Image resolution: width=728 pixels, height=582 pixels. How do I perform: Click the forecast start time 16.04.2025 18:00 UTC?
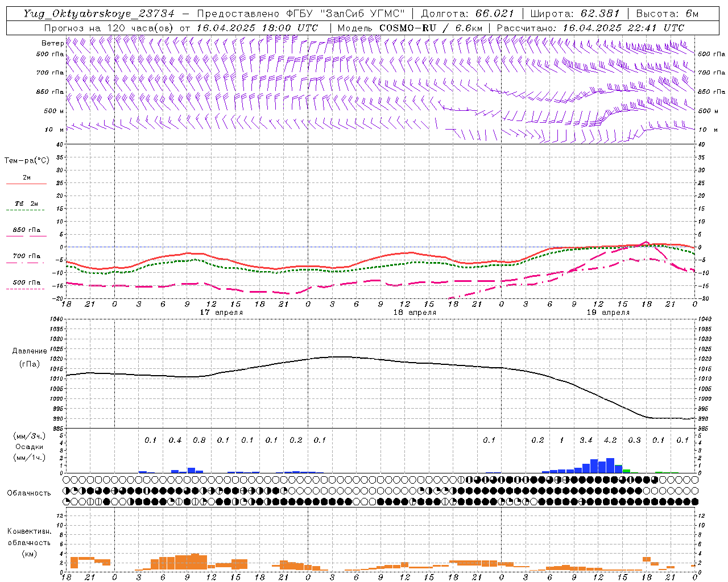tap(257, 28)
